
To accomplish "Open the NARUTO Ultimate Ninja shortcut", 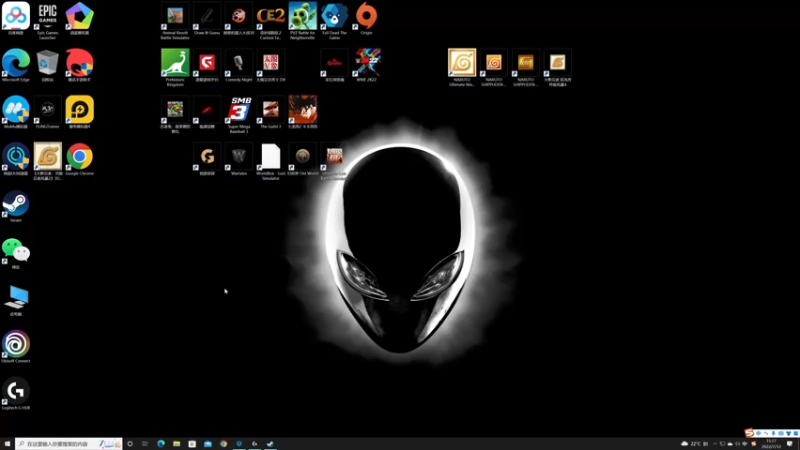I will [x=462, y=68].
